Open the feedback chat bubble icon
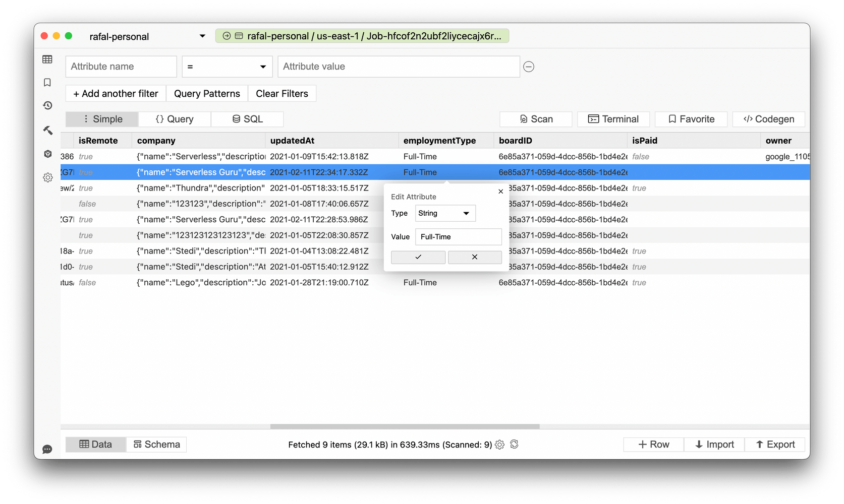Viewport: 844px width, 504px height. coord(47,449)
